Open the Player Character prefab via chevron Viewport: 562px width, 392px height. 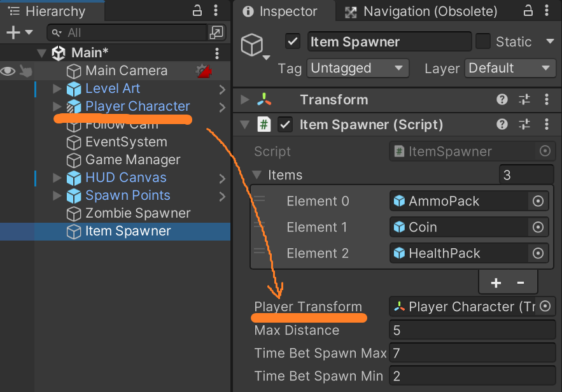click(x=222, y=107)
